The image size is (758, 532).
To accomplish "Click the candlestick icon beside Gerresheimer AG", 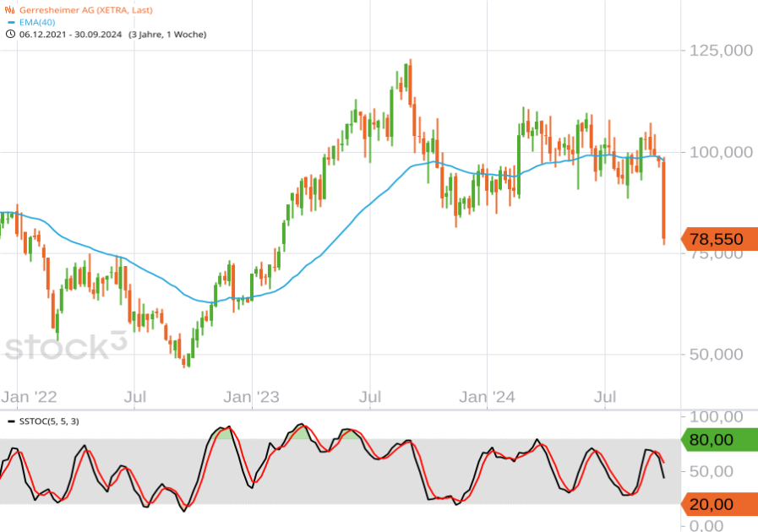I will click(9, 9).
